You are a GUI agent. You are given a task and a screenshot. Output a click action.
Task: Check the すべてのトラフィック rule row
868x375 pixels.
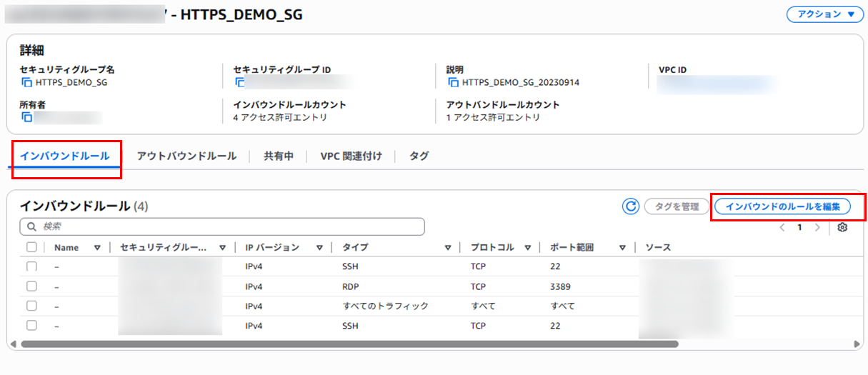pos(31,306)
